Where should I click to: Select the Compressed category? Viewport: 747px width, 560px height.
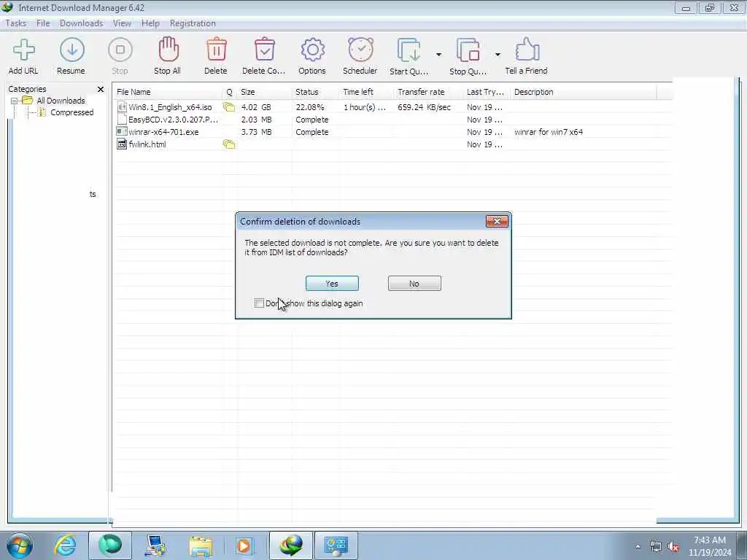tap(72, 112)
